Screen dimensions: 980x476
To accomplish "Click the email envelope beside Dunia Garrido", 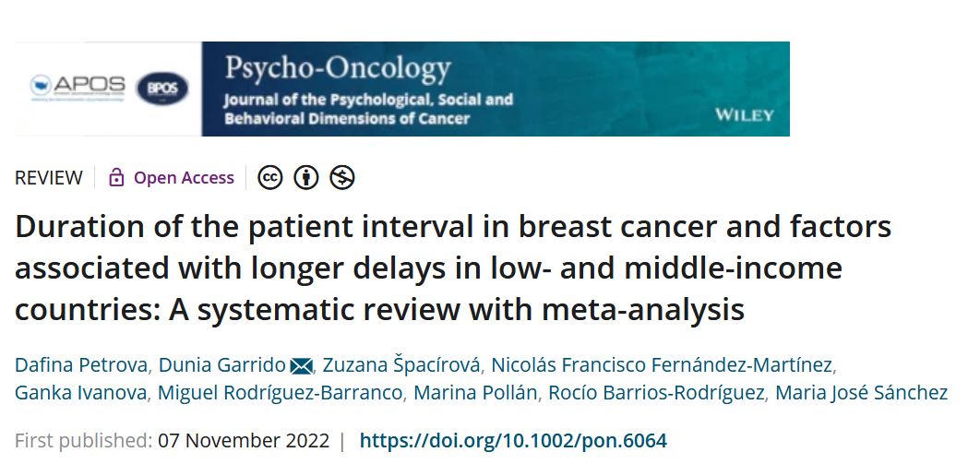I will click(302, 365).
